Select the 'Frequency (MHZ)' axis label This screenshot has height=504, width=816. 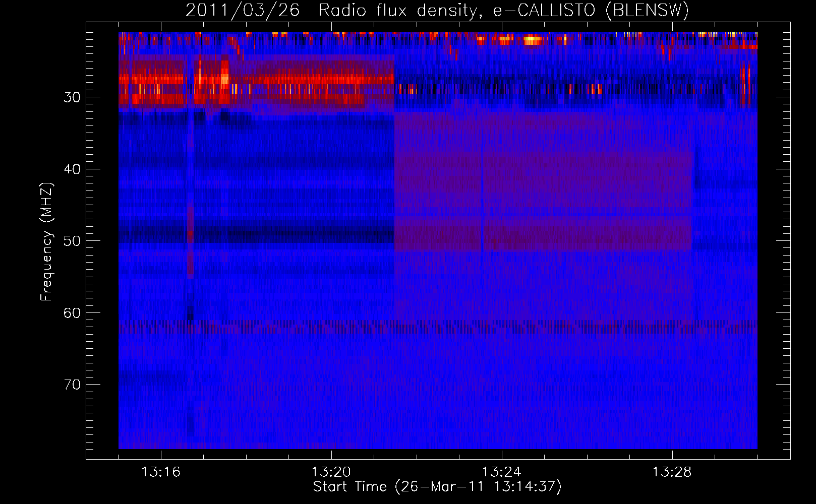click(46, 241)
